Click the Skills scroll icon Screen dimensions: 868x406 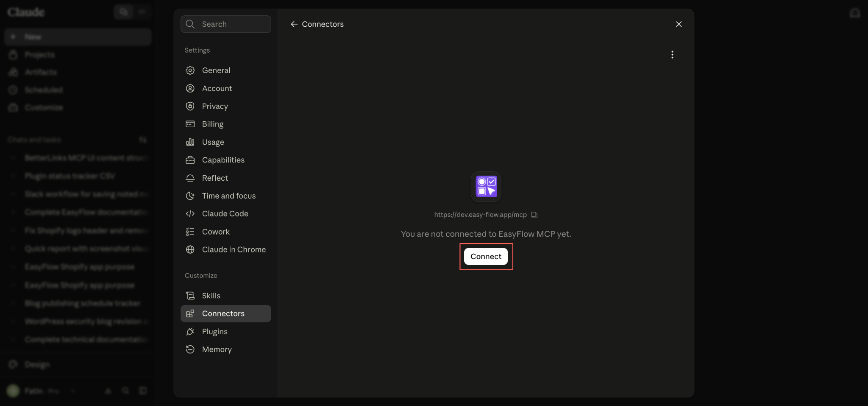point(190,296)
